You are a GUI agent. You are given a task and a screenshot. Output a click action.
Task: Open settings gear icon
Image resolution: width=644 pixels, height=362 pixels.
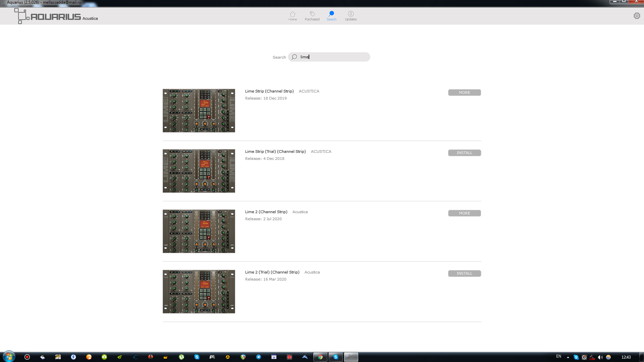point(637,16)
